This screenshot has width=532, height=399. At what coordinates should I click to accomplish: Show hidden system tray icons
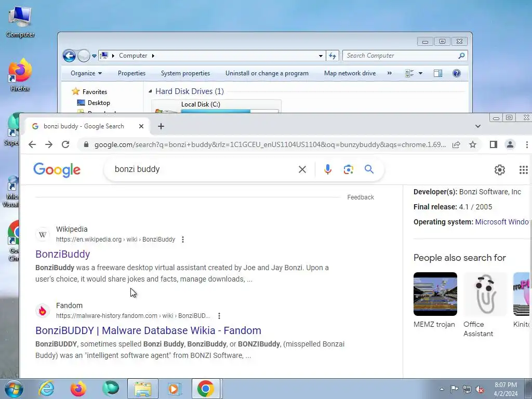click(442, 389)
